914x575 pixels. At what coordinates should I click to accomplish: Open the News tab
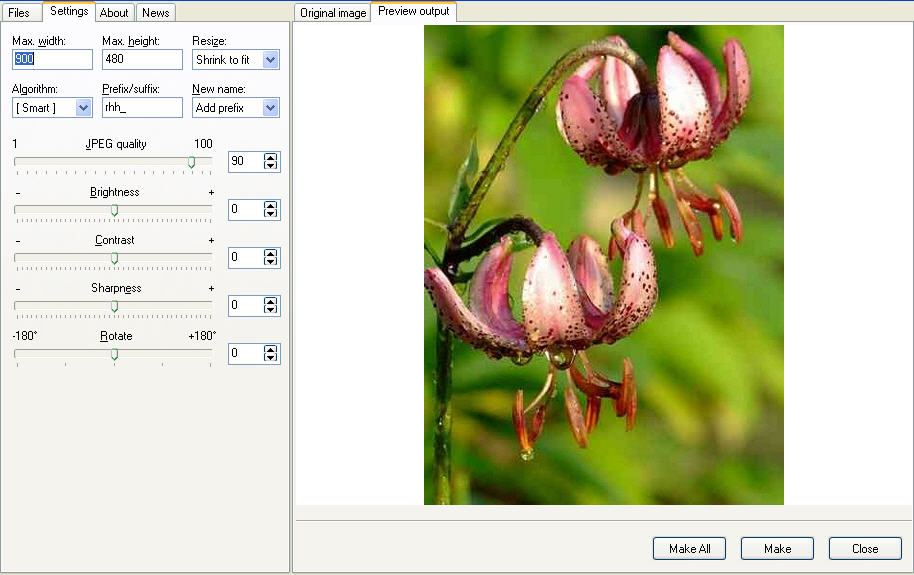(x=156, y=12)
